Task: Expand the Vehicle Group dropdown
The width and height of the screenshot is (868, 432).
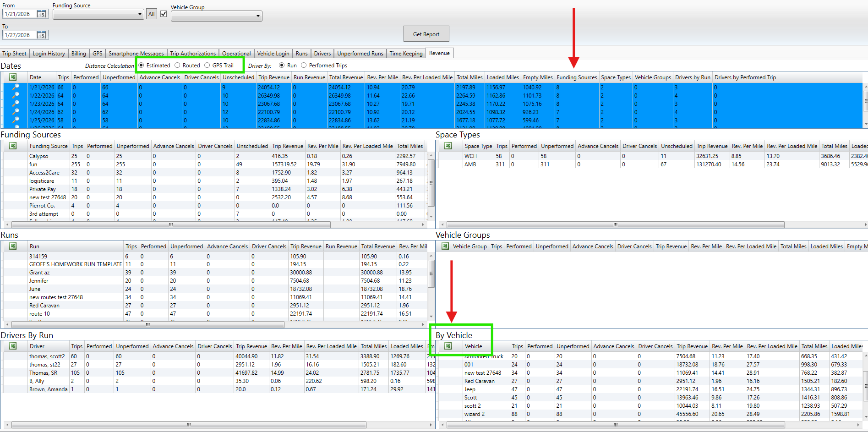Action: pos(258,16)
